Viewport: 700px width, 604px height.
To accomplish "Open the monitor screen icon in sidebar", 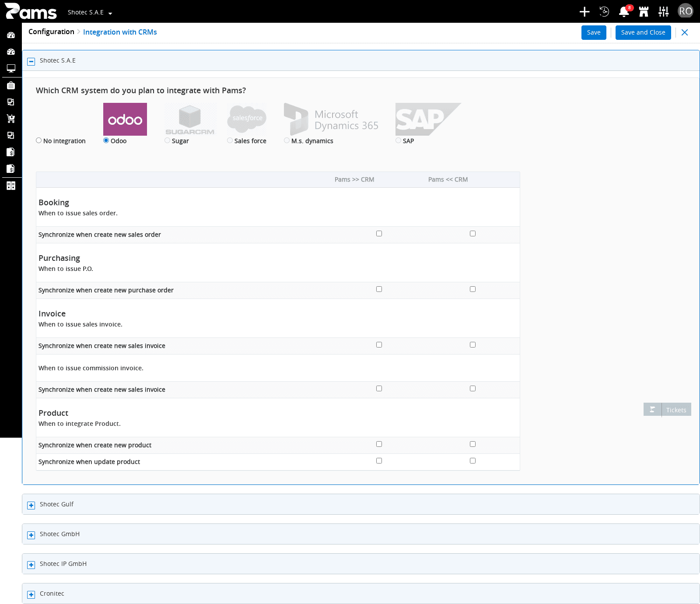I will tap(11, 68).
